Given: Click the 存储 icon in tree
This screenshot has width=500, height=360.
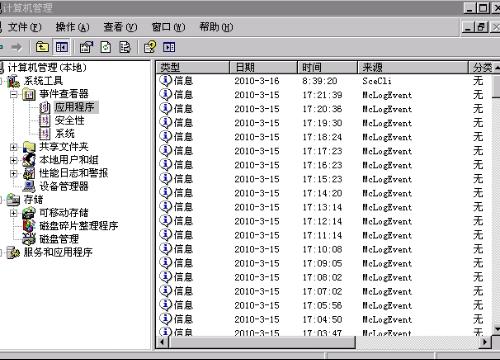Looking at the screenshot, I should (14, 199).
